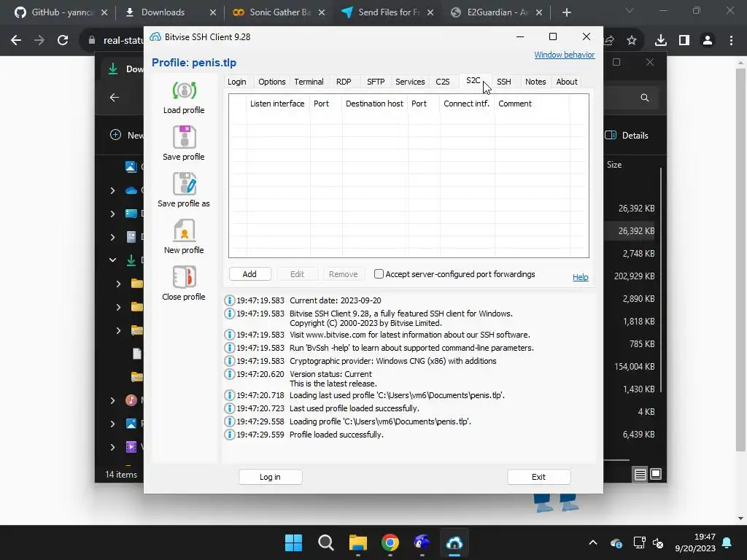This screenshot has height=560, width=747.
Task: Switch to the Terminal tab
Action: click(309, 82)
